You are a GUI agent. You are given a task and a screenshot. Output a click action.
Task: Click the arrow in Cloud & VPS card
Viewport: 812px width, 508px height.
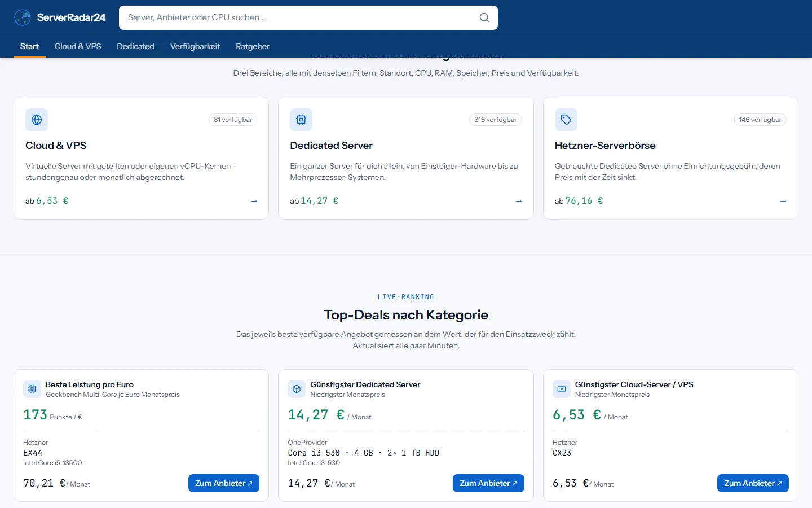tap(254, 201)
